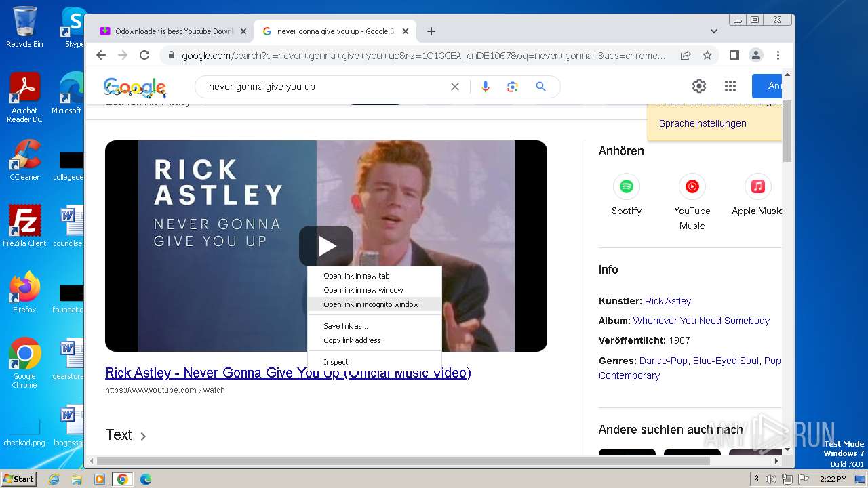Open tab search dropdown chevron
Viewport: 868px width, 488px height.
[714, 31]
